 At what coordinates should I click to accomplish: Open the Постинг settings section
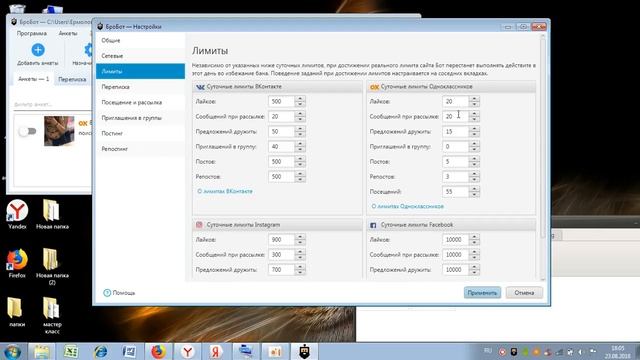[x=140, y=133]
